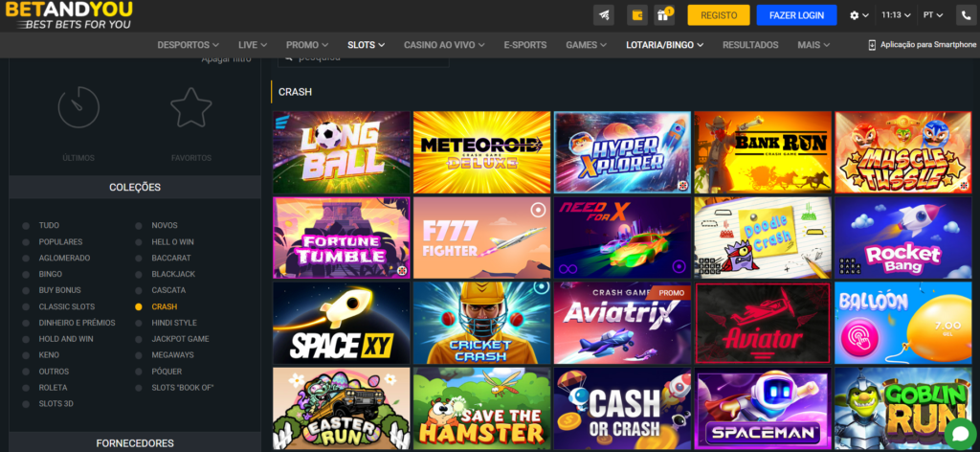This screenshot has width=980, height=452.
Task: Expand the Desportos dropdown menu
Action: (189, 45)
